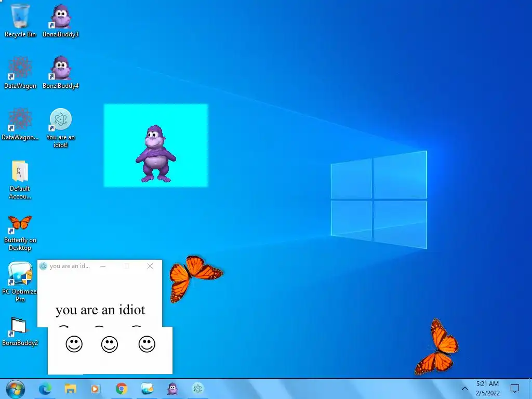
Task: Click the middle smiley face
Action: pyautogui.click(x=110, y=344)
